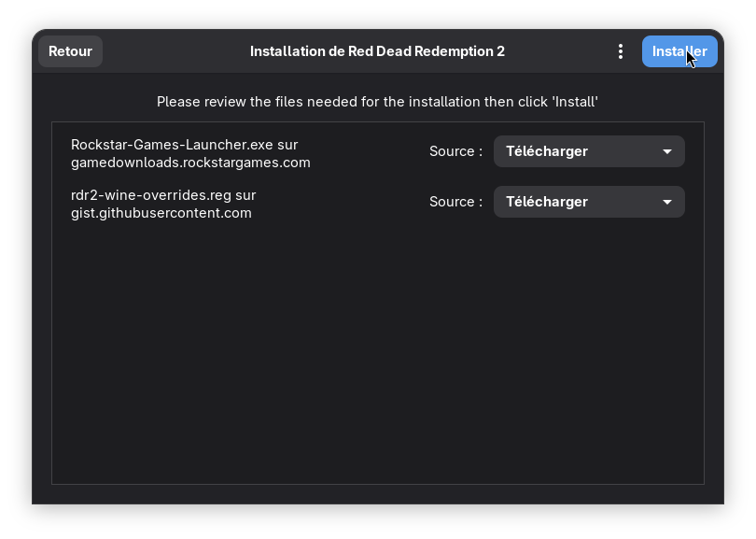Click the 'Please review the files' instruction text
Screen dimensions: 756x539
pos(377,102)
